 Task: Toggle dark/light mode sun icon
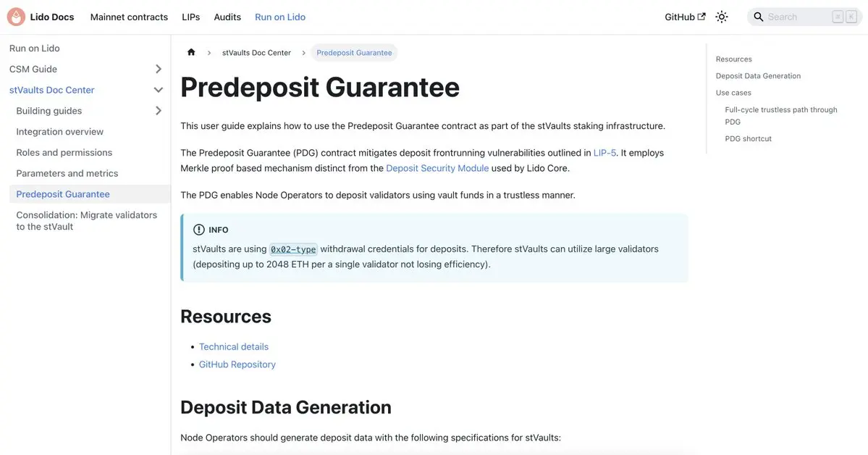click(721, 17)
